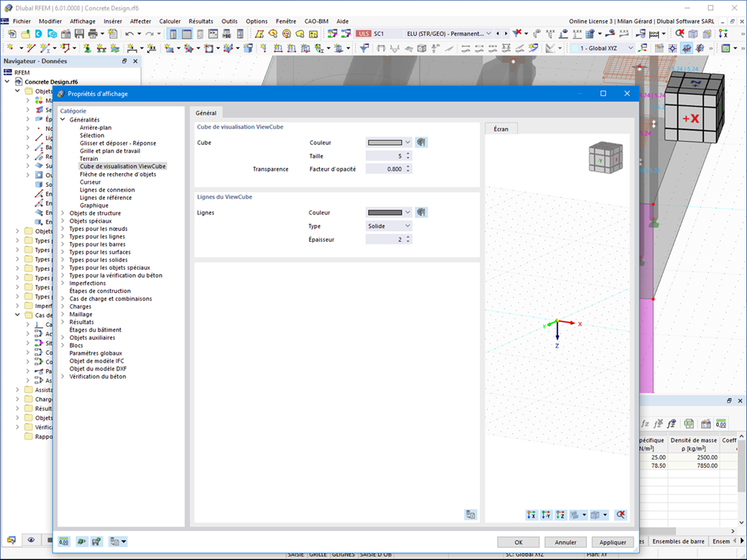This screenshot has width=747, height=560.
Task: Select the Écran tab in preview
Action: (501, 129)
